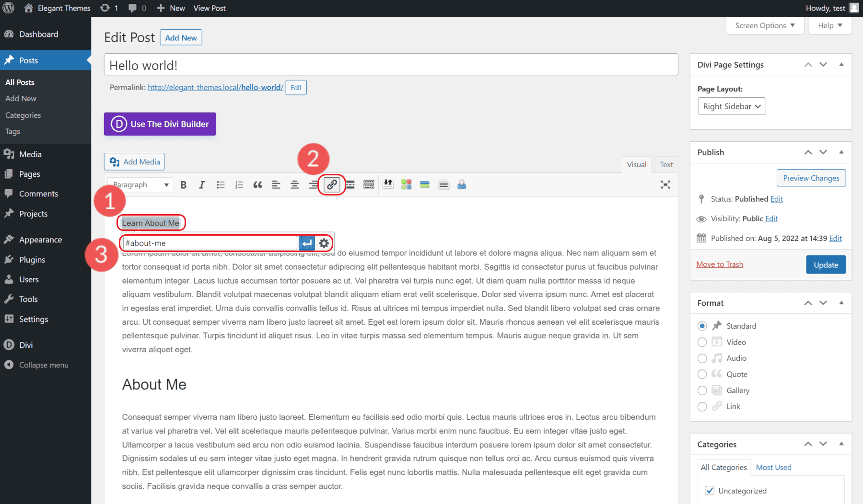The height and width of the screenshot is (504, 863).
Task: Switch to the Text editor tab
Action: [x=666, y=164]
